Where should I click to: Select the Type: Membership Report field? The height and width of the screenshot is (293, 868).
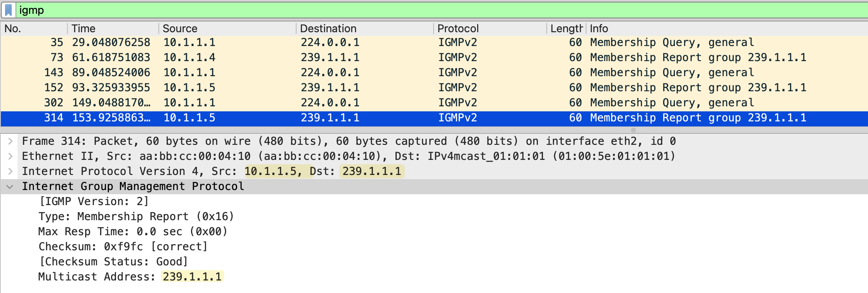coord(136,217)
